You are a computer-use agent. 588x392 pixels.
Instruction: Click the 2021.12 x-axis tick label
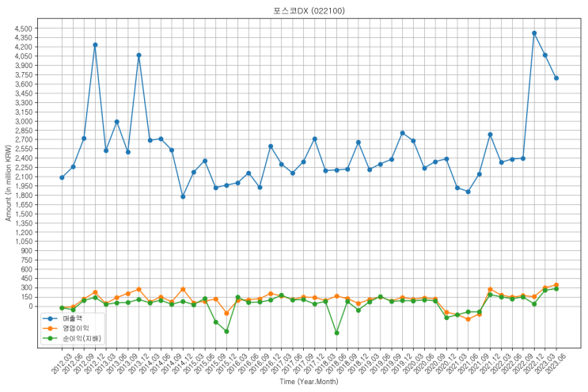coord(489,363)
